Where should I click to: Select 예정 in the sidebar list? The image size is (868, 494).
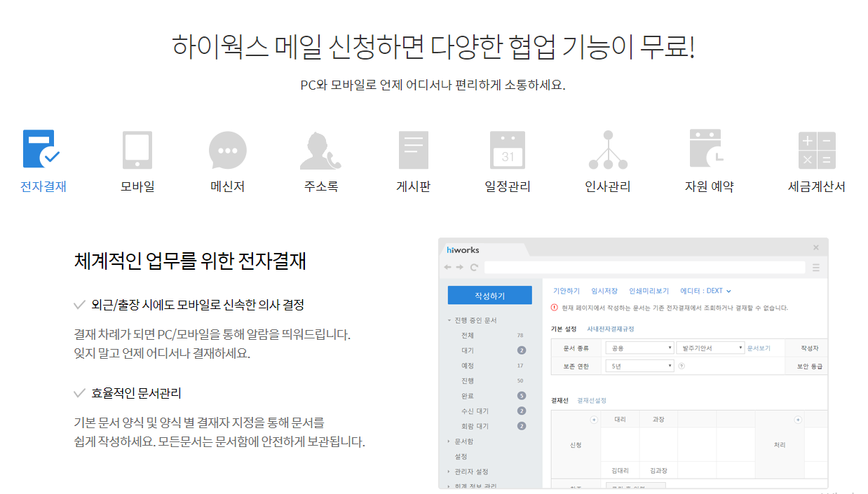(x=467, y=366)
